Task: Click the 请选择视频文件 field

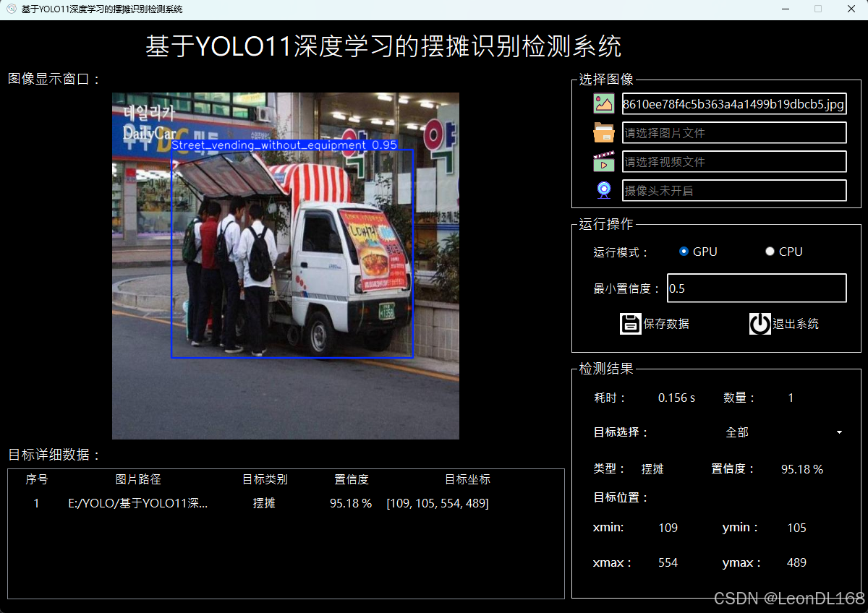Action: click(734, 162)
